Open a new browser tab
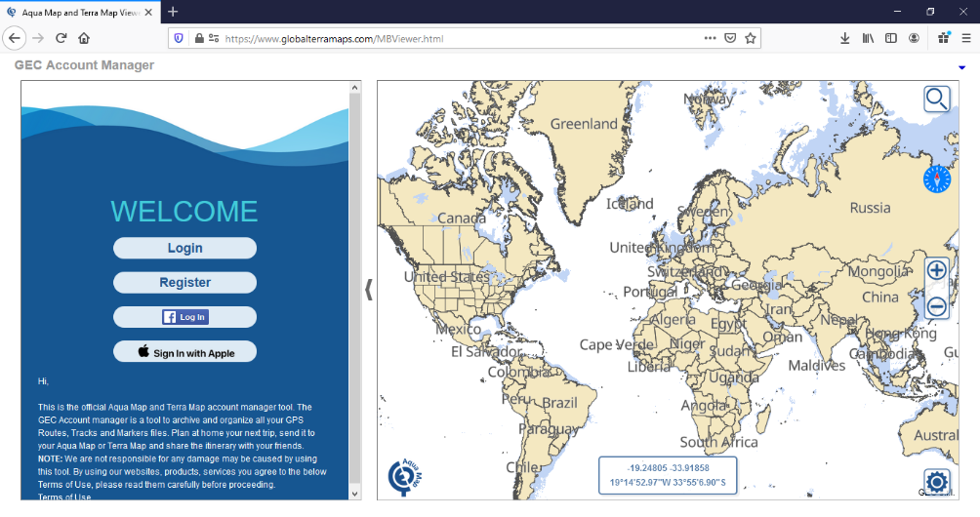 tap(173, 12)
